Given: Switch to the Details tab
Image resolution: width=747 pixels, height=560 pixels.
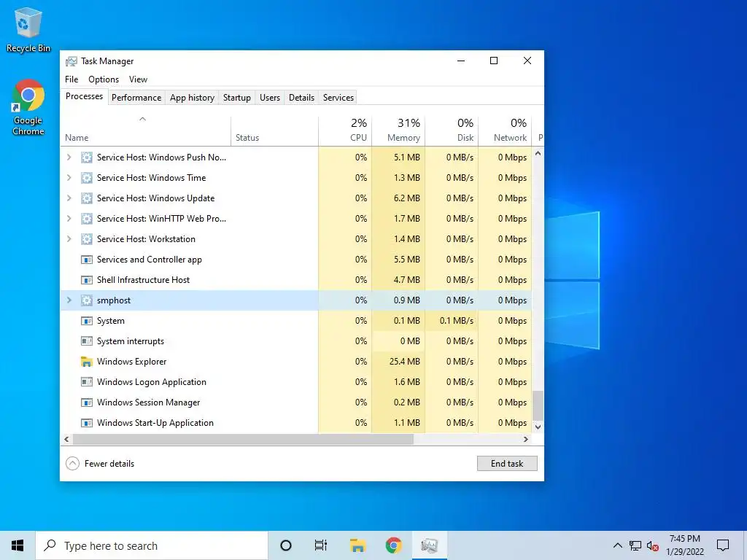Looking at the screenshot, I should pyautogui.click(x=301, y=98).
